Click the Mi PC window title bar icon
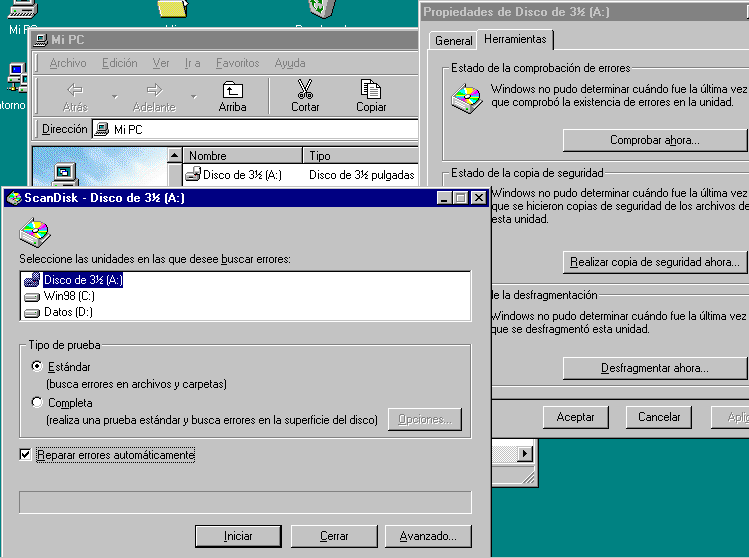This screenshot has height=558, width=749. click(x=41, y=40)
